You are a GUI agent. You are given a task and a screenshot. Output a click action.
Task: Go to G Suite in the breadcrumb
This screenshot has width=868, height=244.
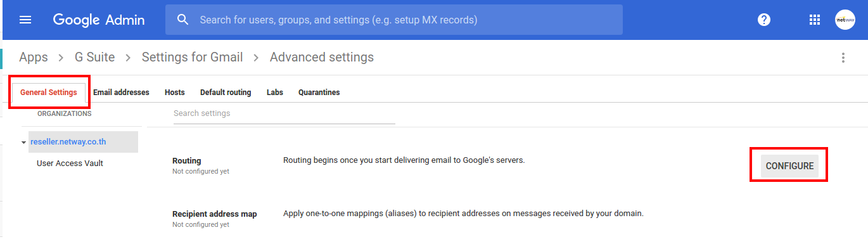click(95, 57)
